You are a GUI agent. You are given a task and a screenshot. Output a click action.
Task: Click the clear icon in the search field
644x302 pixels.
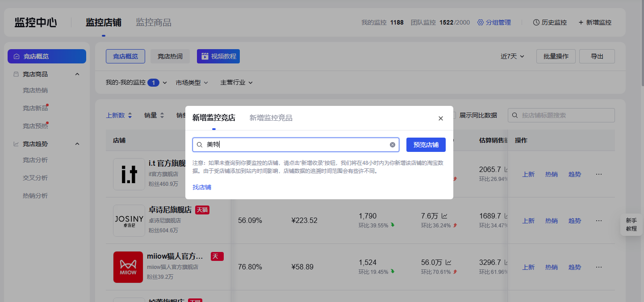[393, 145]
